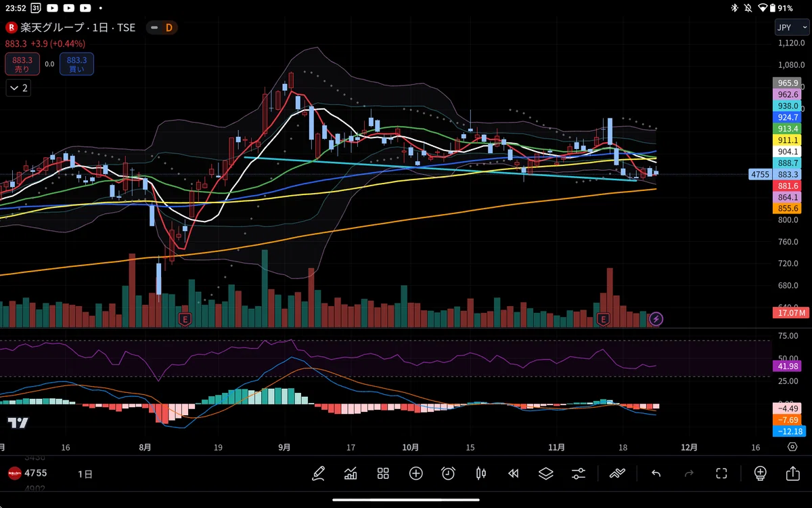
Task: Open the object tree layers icon
Action: [x=546, y=473]
